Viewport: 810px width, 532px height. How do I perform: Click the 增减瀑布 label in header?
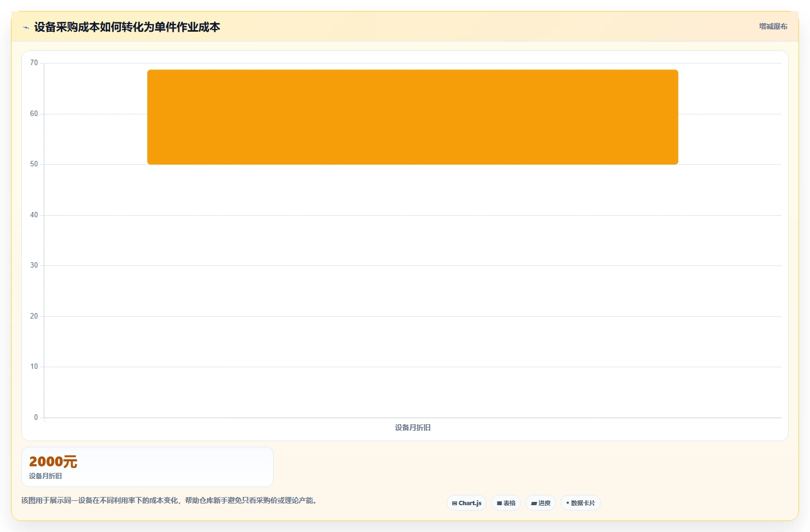773,26
